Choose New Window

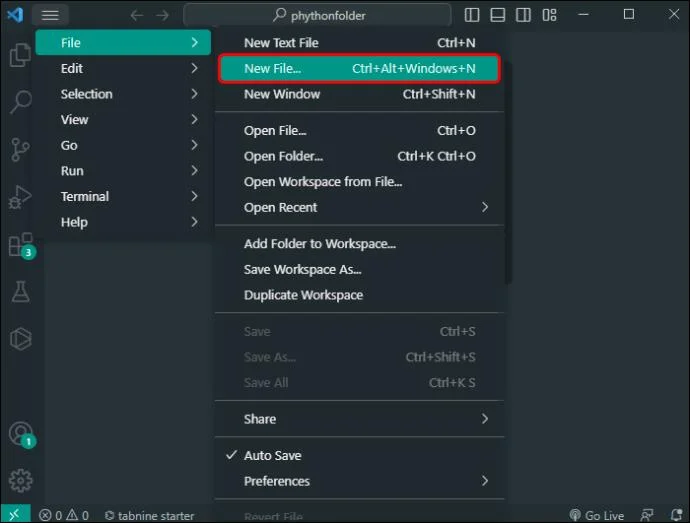(359, 94)
